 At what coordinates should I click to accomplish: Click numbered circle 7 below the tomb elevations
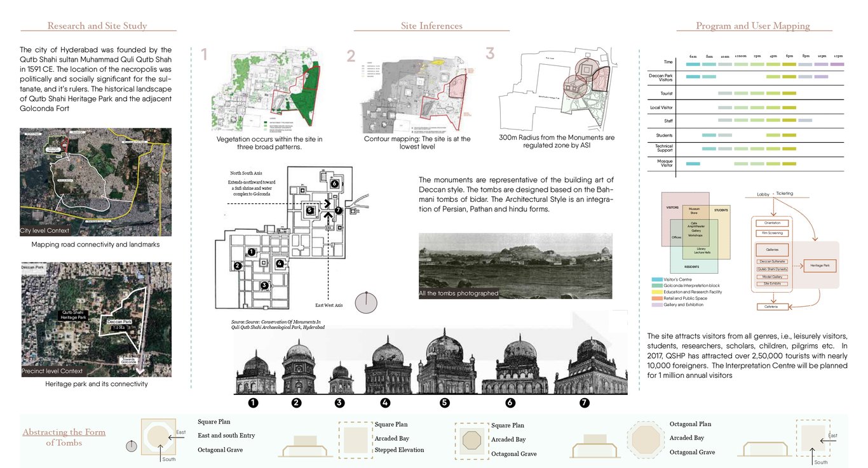[585, 403]
